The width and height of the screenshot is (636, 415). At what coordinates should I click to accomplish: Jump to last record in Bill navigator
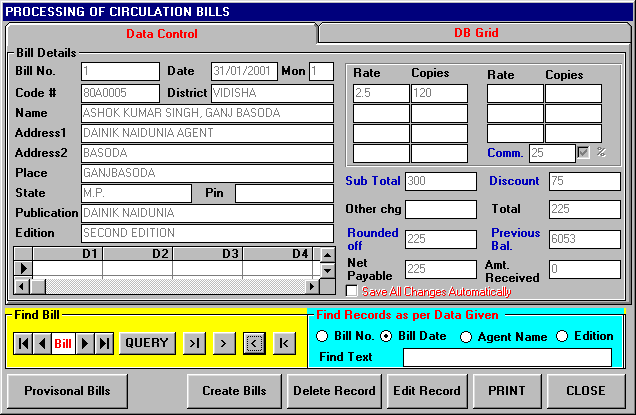click(104, 343)
